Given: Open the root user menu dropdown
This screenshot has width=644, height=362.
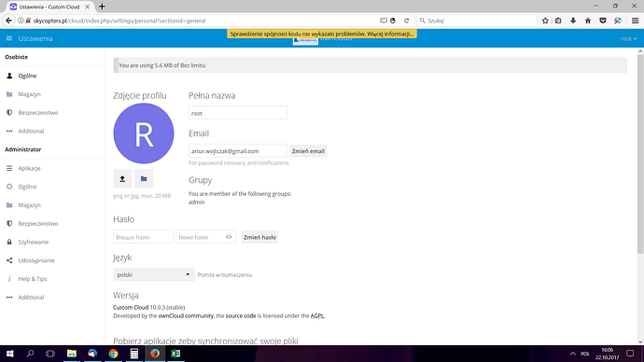Looking at the screenshot, I should pos(628,38).
